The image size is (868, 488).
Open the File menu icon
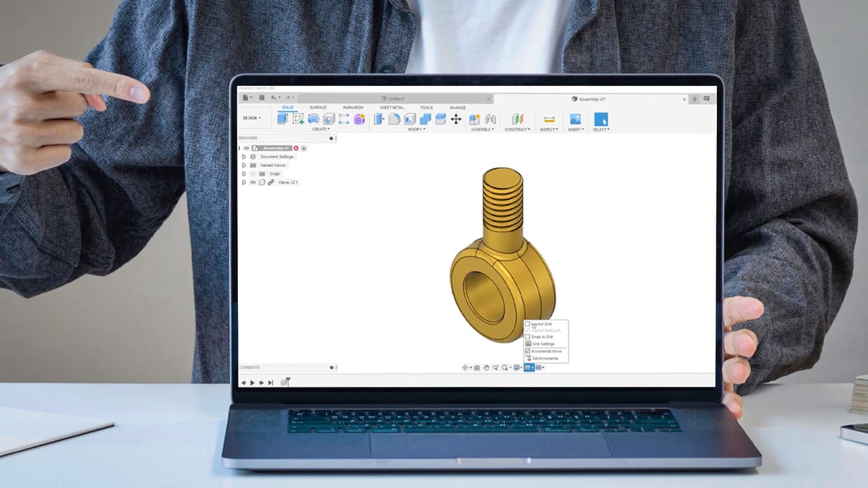tap(245, 98)
